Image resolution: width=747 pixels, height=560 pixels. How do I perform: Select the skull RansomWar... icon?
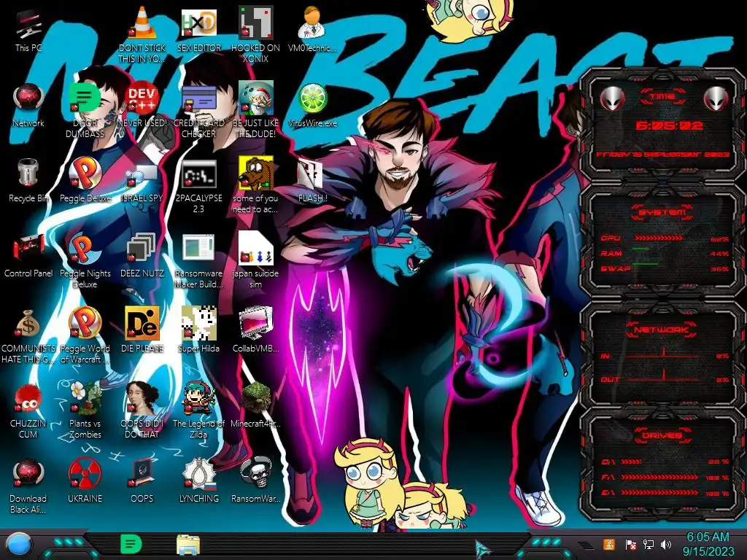click(255, 481)
